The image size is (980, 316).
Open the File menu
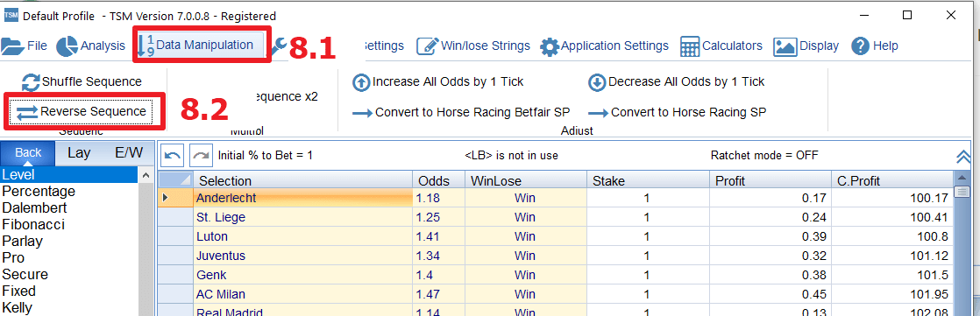pos(24,46)
